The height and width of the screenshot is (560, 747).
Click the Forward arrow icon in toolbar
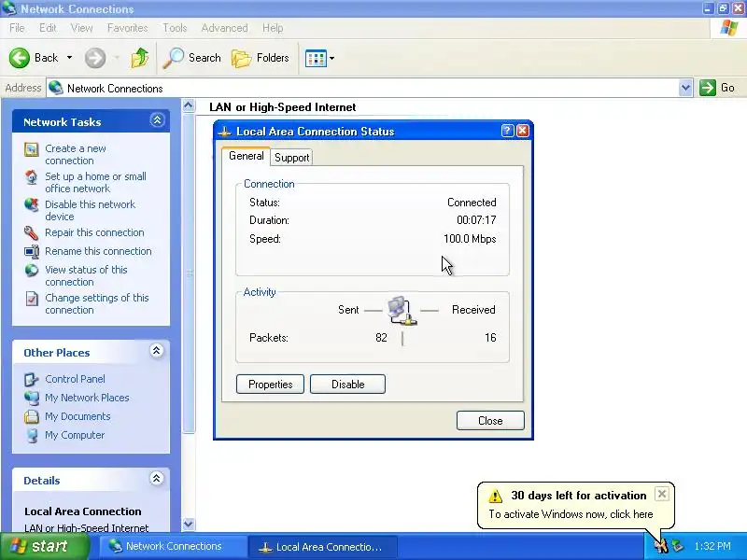pos(95,58)
